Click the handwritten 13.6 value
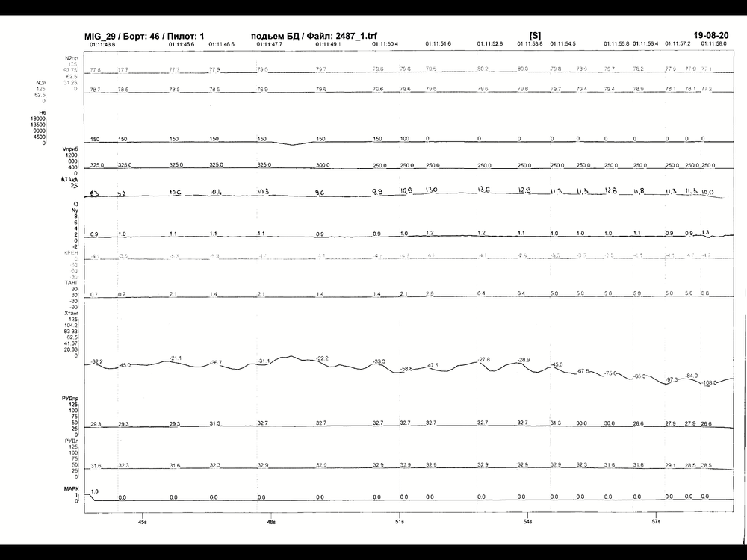The height and width of the screenshot is (560, 747). [x=483, y=190]
